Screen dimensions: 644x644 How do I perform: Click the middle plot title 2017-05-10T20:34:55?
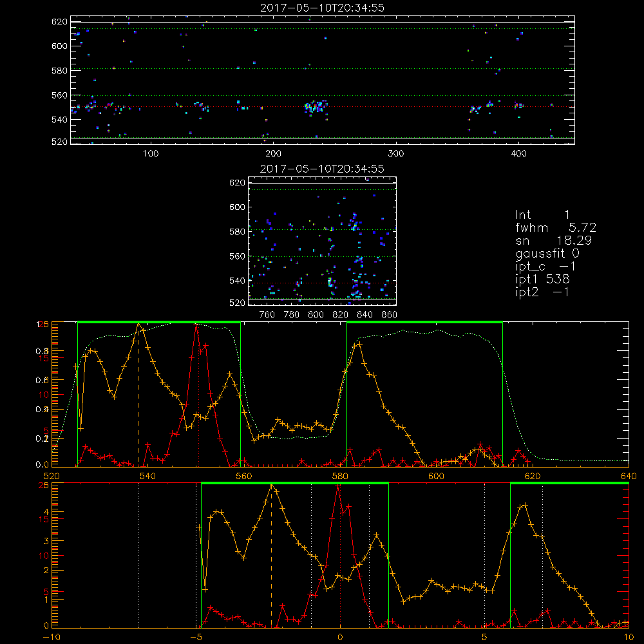[322, 168]
